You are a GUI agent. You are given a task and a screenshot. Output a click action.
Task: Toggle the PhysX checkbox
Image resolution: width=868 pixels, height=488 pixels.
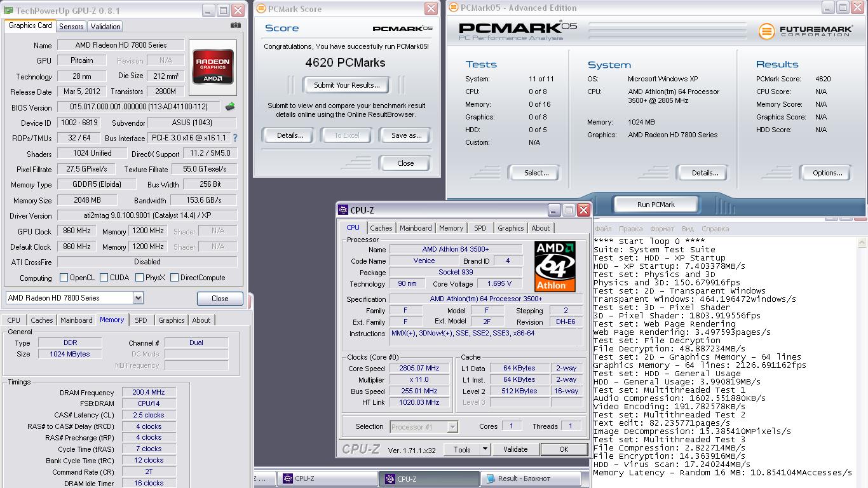click(139, 278)
